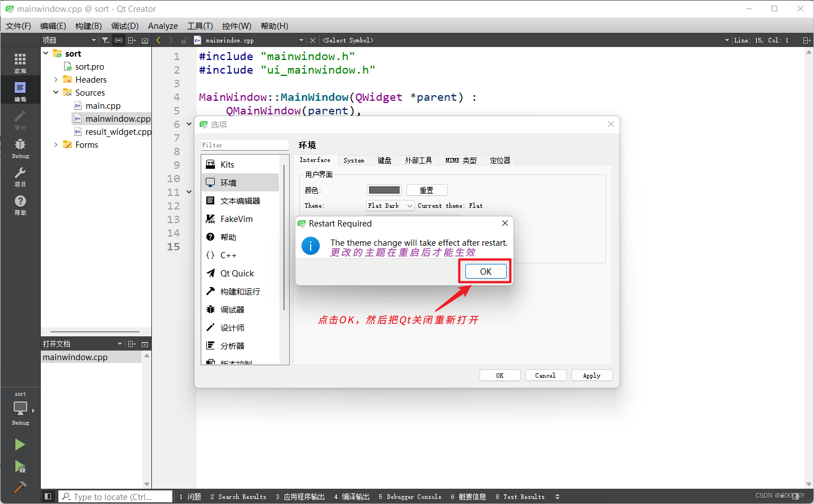Collapse the Sources folder
Screen dimensions: 814x504
pos(56,92)
